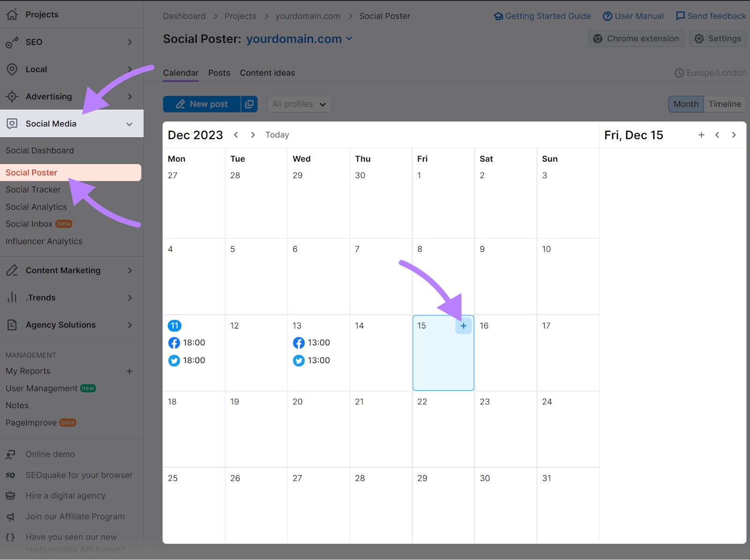Click the Facebook icon on December 11

click(174, 343)
